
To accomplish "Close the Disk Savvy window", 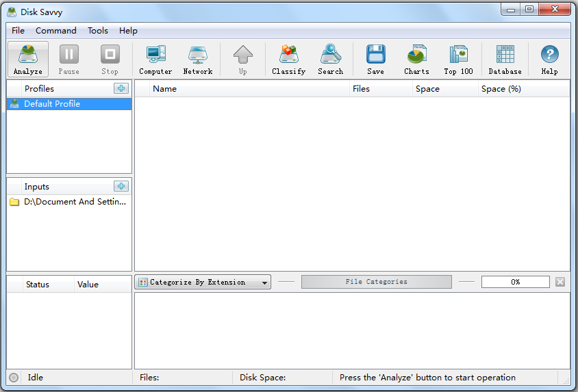I will pyautogui.click(x=555, y=10).
